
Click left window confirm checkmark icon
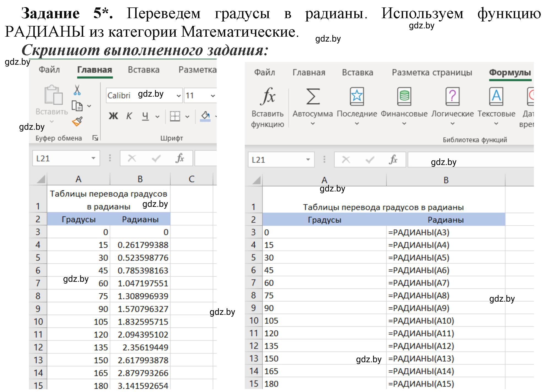point(156,158)
